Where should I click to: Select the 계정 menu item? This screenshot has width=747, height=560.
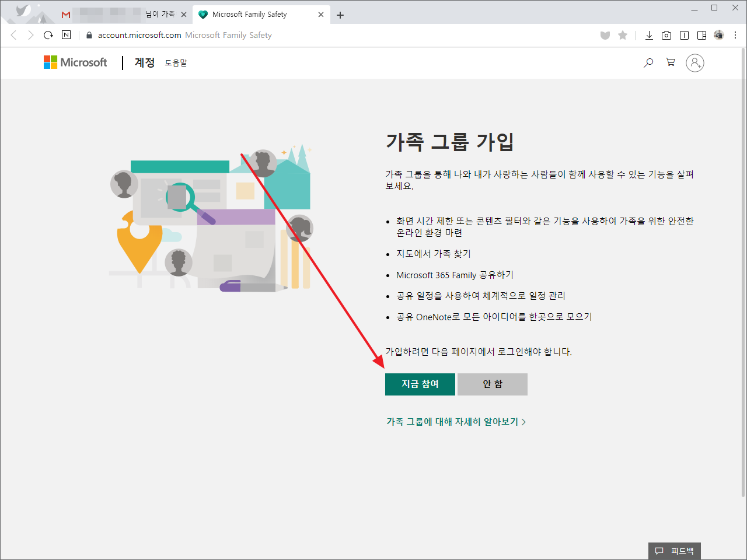[144, 62]
